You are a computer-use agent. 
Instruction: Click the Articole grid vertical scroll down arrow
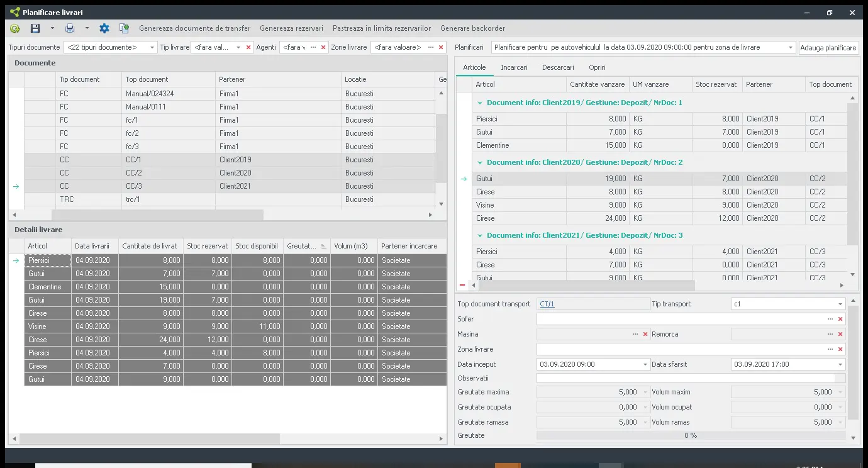click(x=853, y=275)
